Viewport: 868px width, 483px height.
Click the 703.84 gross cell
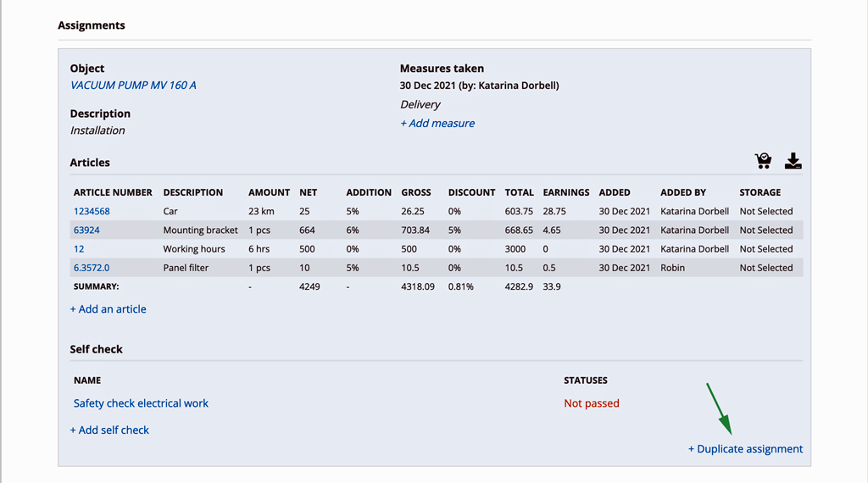click(415, 230)
